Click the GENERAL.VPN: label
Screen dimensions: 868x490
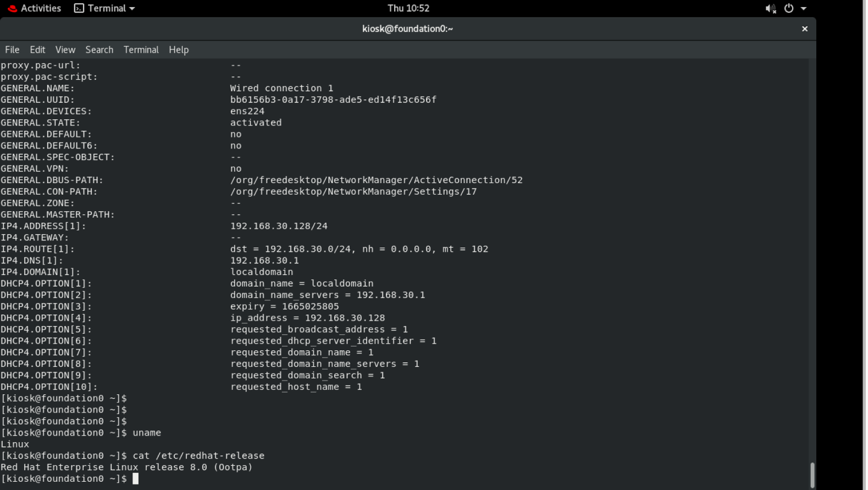(x=35, y=169)
